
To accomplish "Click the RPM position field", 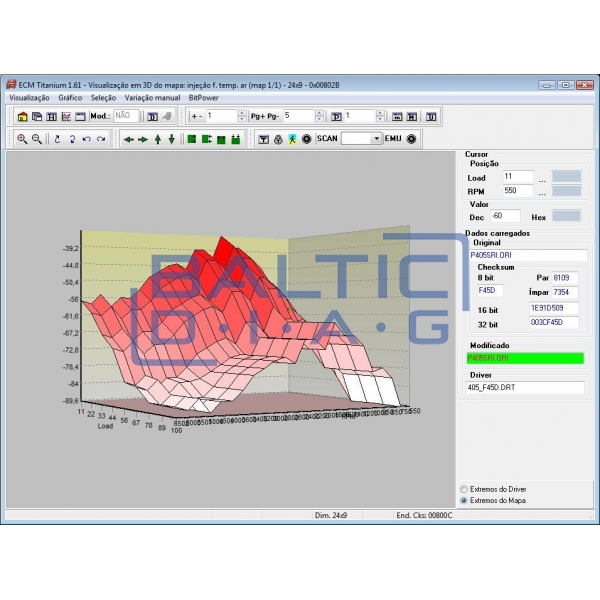I will 518,191.
